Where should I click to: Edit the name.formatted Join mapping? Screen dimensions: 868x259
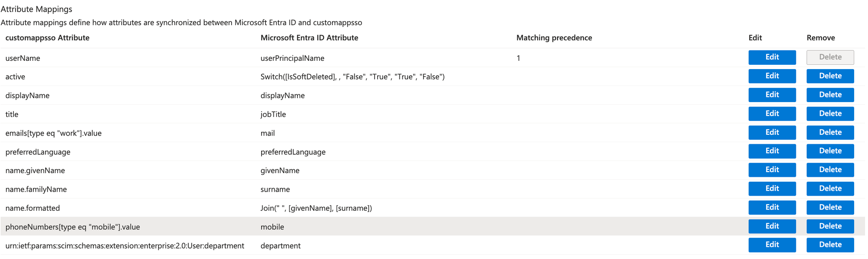[772, 207]
